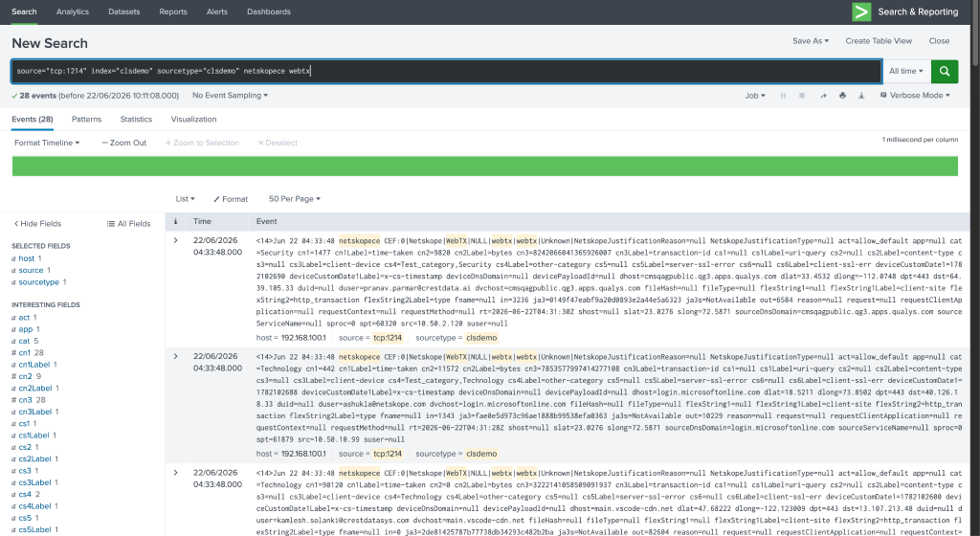Screen dimensions: 980x536
Task: Click Create Table View
Action: pos(879,40)
